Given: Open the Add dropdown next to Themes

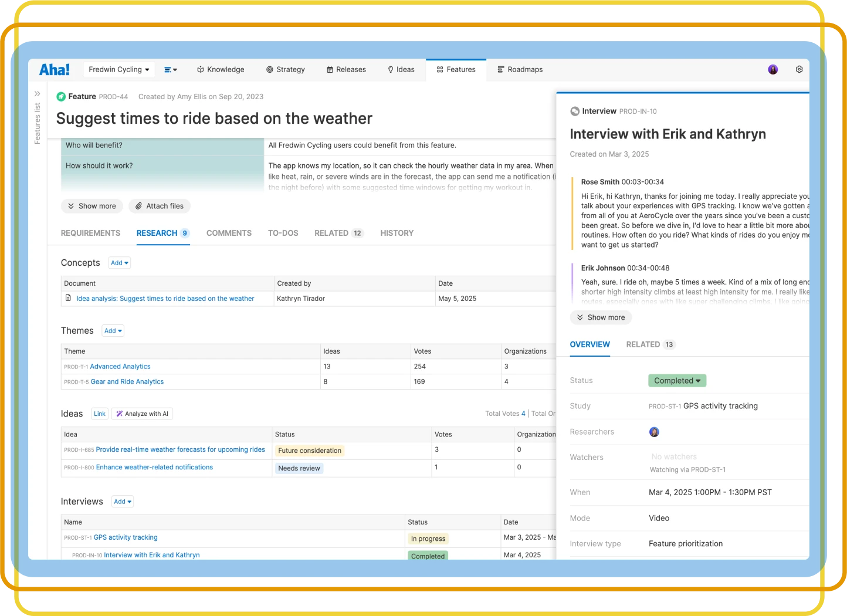Looking at the screenshot, I should pos(113,331).
